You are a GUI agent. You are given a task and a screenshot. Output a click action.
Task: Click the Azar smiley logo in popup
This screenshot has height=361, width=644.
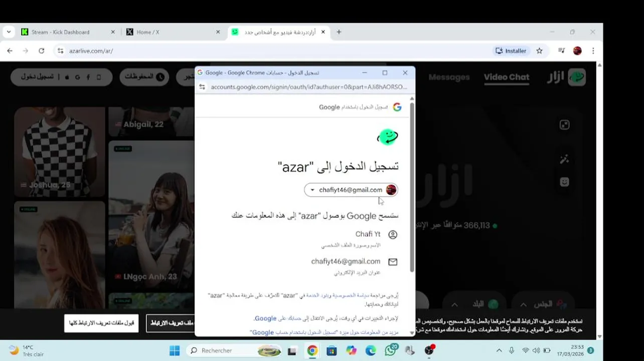388,137
